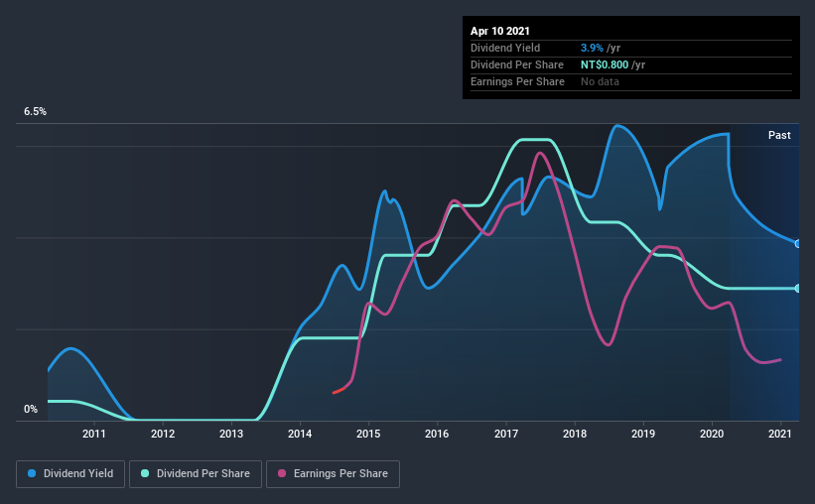The height and width of the screenshot is (504, 815).
Task: Click the 2020 x-axis label
Action: coord(712,434)
